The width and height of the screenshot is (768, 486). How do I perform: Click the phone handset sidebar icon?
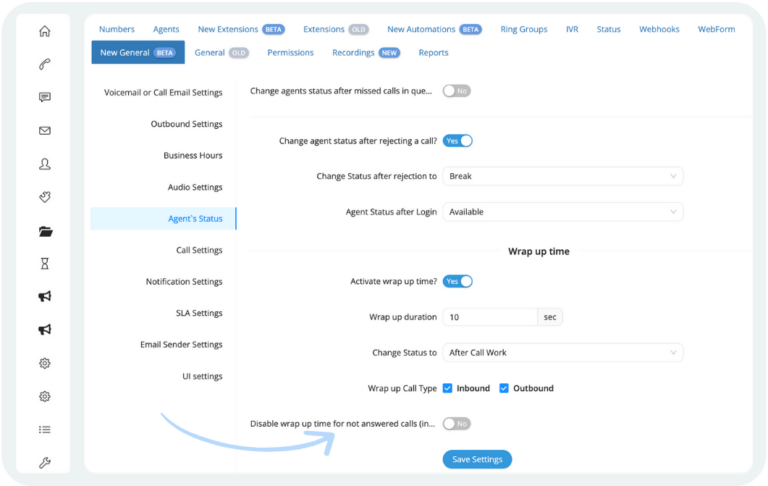[45, 64]
